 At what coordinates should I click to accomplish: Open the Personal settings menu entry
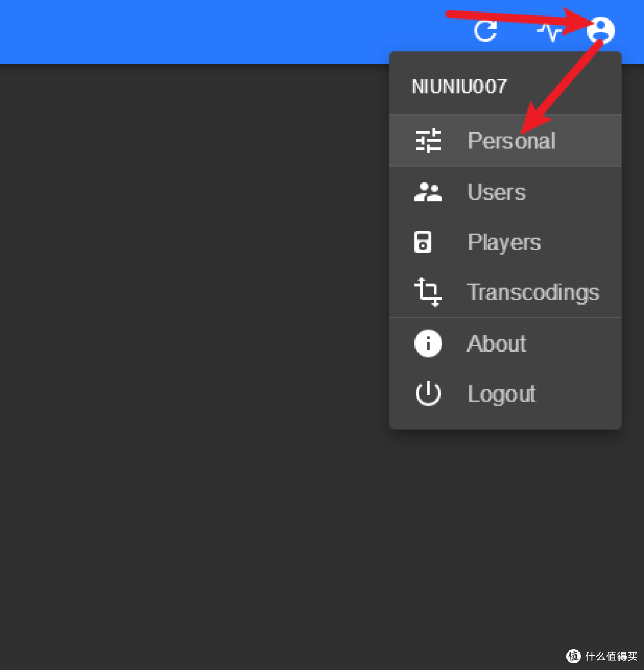coord(511,140)
